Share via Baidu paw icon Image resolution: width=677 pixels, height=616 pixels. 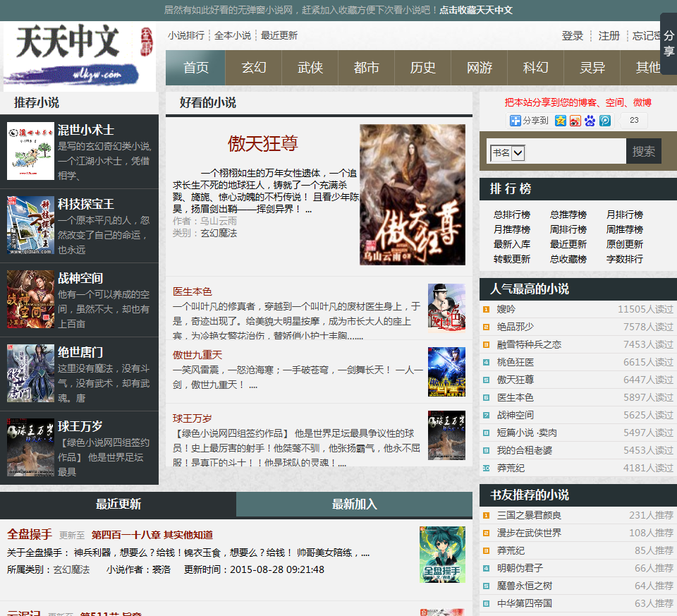click(590, 121)
